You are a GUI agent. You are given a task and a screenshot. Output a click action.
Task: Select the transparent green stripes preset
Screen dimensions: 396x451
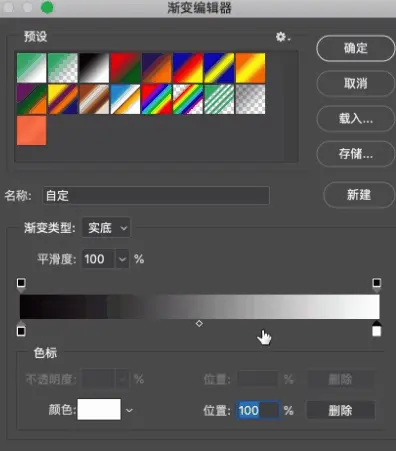(219, 99)
